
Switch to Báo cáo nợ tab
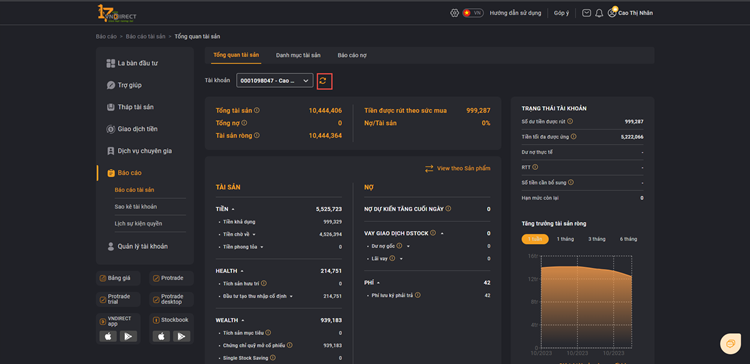(x=352, y=55)
